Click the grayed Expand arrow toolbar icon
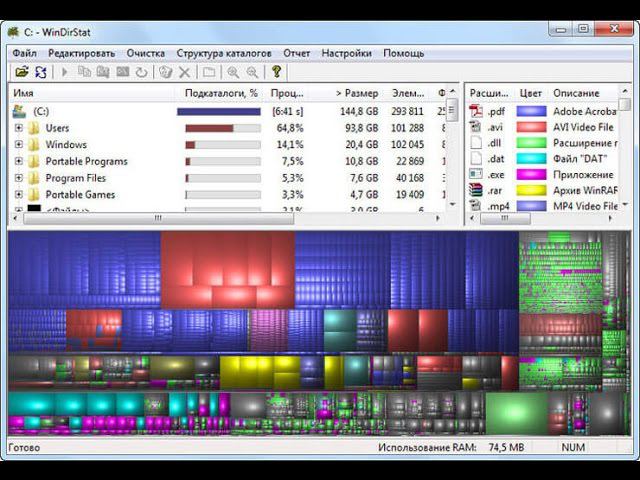Viewport: 640px width, 480px height. click(x=64, y=72)
